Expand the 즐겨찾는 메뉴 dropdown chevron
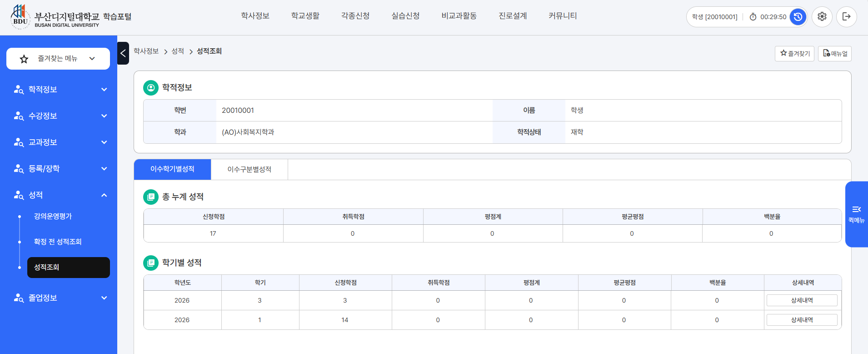 pos(92,59)
